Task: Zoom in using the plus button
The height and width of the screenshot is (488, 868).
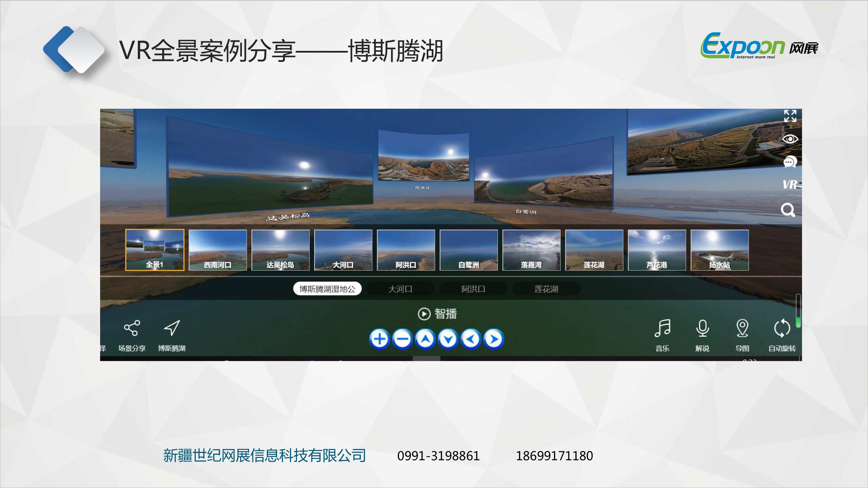Action: click(x=379, y=339)
